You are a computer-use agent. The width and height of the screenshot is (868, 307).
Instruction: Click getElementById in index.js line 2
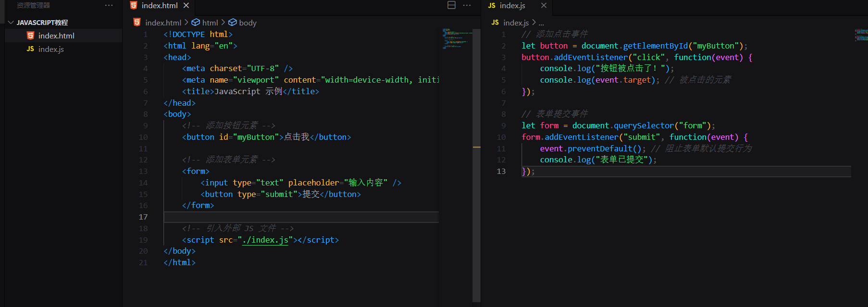656,46
